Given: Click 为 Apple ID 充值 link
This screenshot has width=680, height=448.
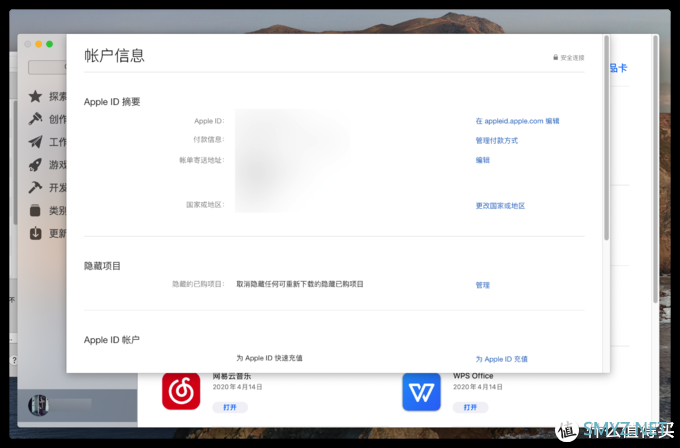Looking at the screenshot, I should pyautogui.click(x=501, y=359).
